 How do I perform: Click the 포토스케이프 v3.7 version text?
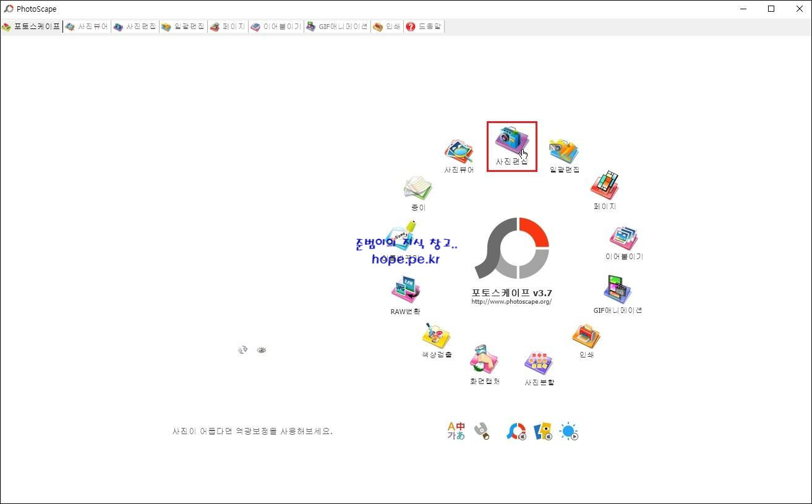pos(511,293)
